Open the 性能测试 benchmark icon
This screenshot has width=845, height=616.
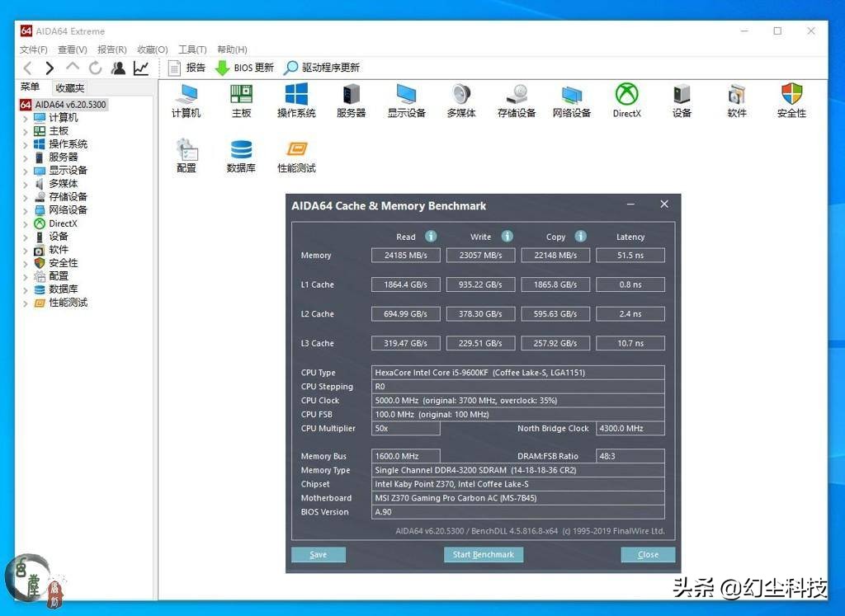[x=296, y=150]
